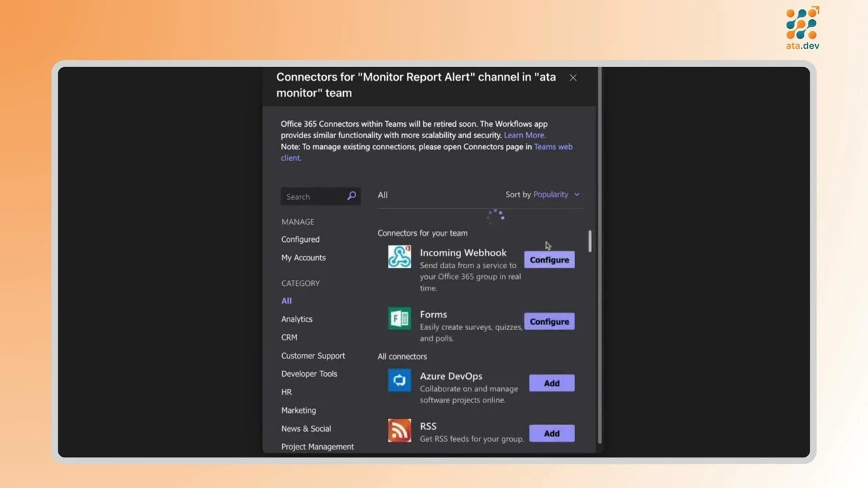
Task: Click the Forms connector icon
Action: [399, 319]
